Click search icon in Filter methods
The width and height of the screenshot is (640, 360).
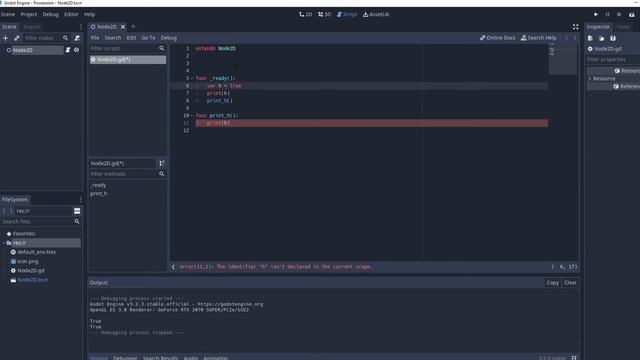162,174
